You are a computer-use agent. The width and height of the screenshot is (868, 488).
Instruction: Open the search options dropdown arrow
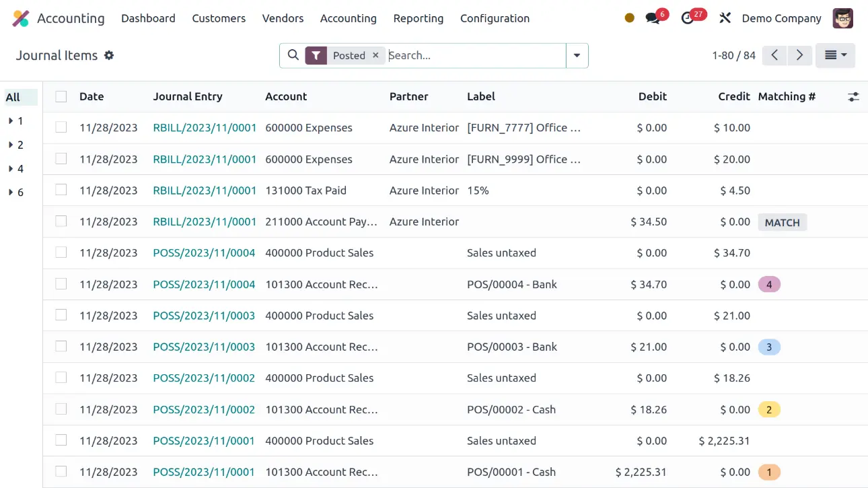577,56
